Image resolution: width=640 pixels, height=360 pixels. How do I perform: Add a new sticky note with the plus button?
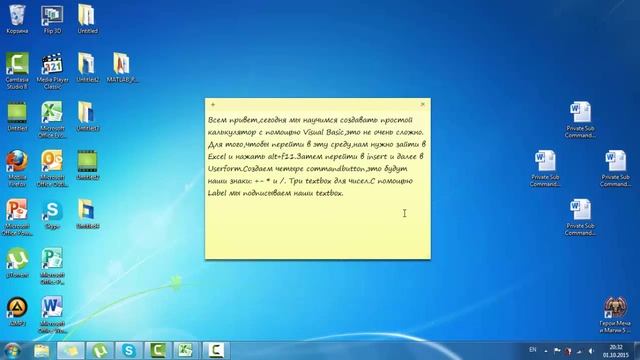point(213,104)
